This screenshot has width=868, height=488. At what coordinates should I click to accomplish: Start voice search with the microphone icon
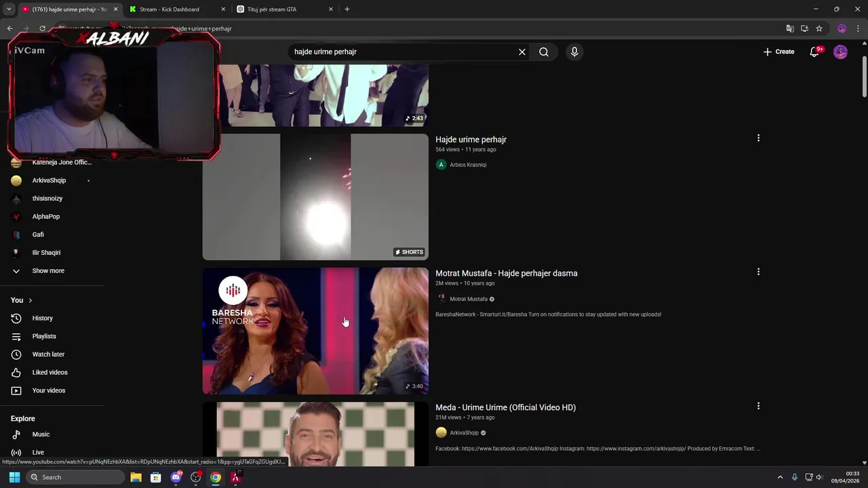574,52
